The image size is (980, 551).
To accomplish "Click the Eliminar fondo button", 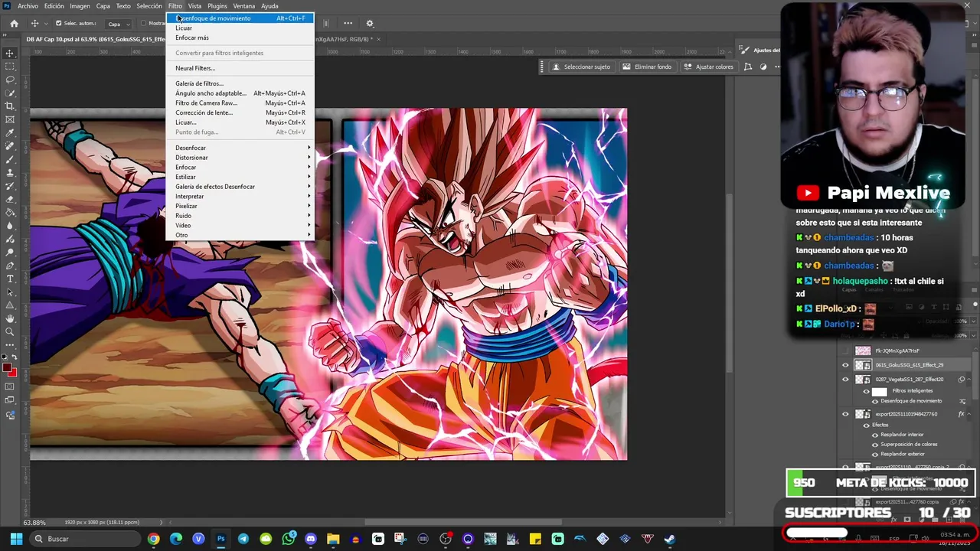I will pyautogui.click(x=647, y=67).
